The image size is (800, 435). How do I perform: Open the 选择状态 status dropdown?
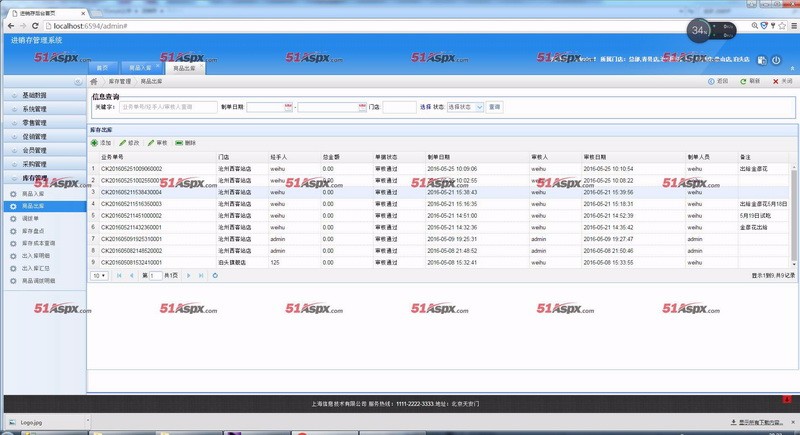coord(465,107)
